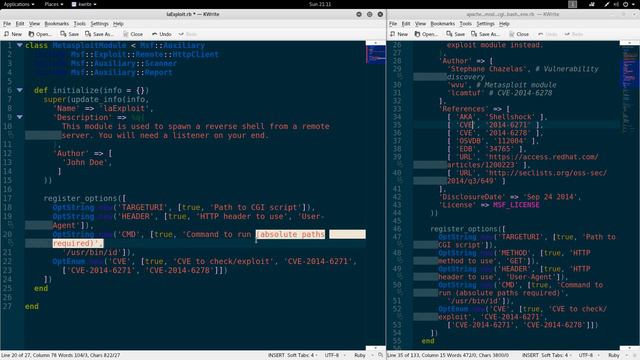Click Undo in the laExploit.rb window toolbar
The width and height of the screenshot is (640, 360).
click(x=162, y=34)
